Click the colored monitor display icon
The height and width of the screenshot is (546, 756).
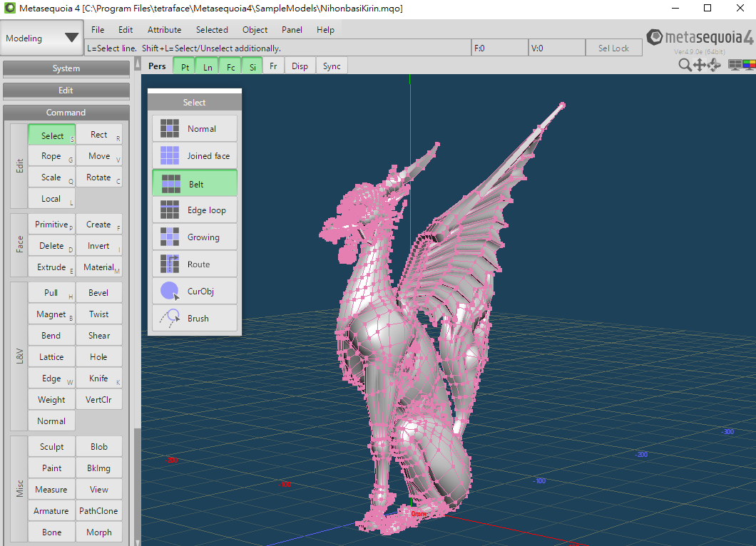[749, 65]
